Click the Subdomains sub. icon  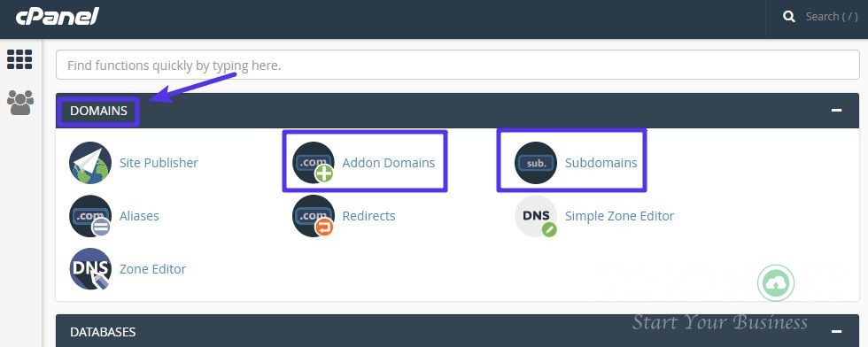(536, 163)
